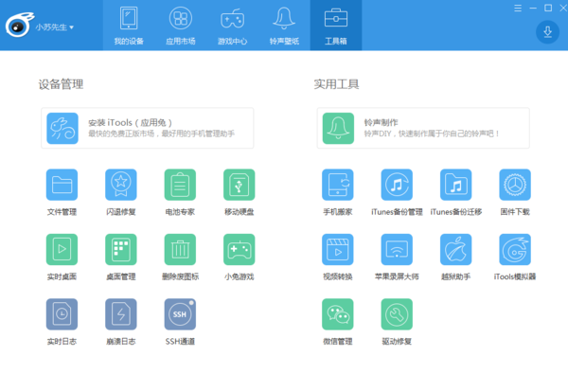Switch to the 游戏中心 tab
Image resolution: width=568 pixels, height=392 pixels.
232,26
